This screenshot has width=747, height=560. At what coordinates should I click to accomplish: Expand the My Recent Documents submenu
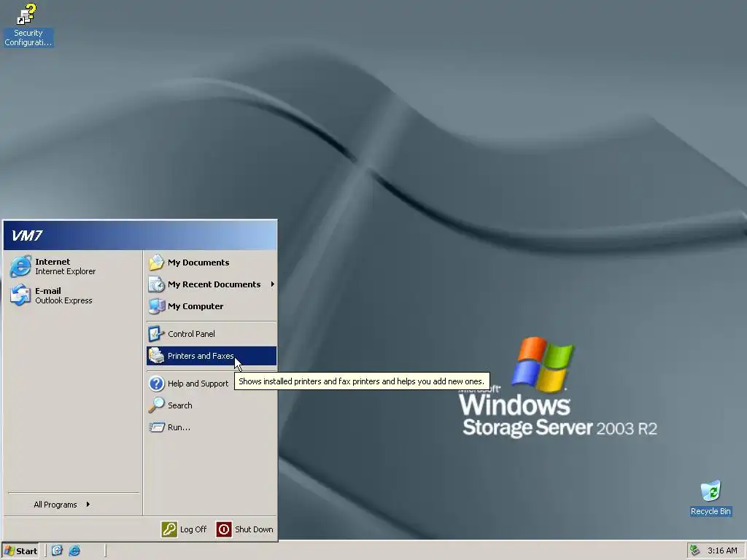[x=211, y=284]
